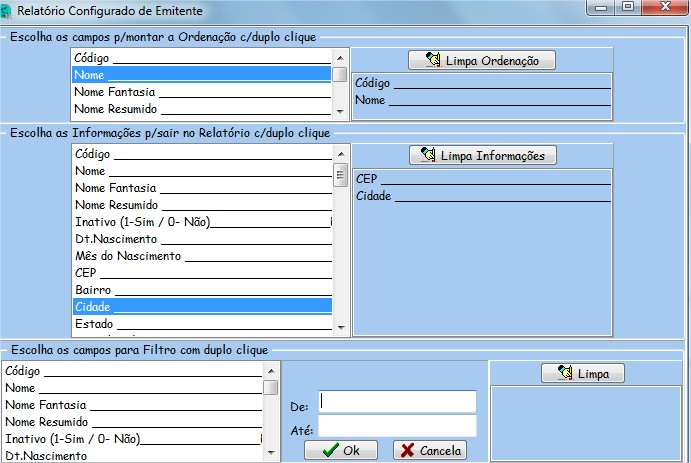This screenshot has width=691, height=463.
Task: Select Mês do Nascimento in information list
Action: point(200,256)
